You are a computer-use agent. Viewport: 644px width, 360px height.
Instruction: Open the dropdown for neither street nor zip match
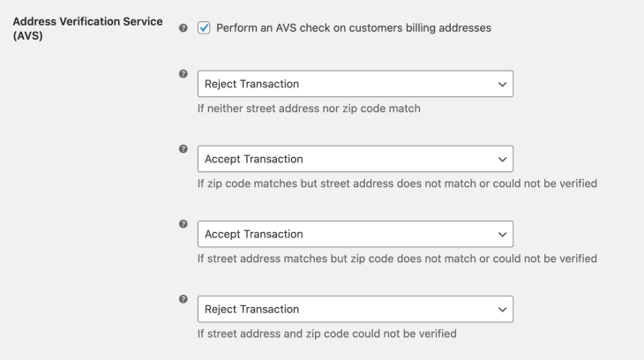coord(356,84)
